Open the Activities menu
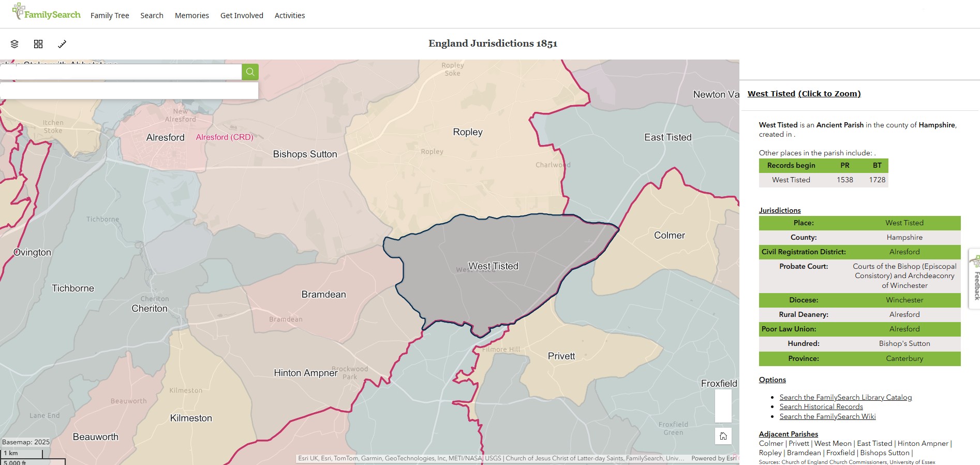The image size is (980, 465). [290, 16]
